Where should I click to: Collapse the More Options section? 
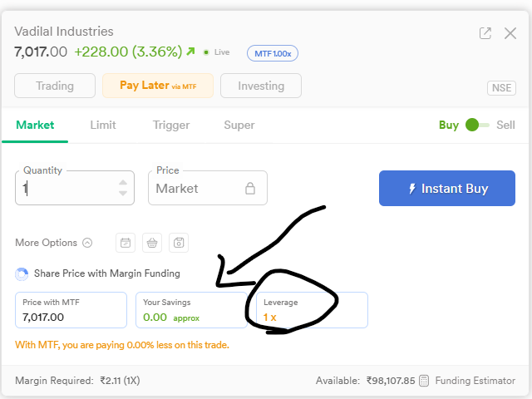tap(87, 243)
